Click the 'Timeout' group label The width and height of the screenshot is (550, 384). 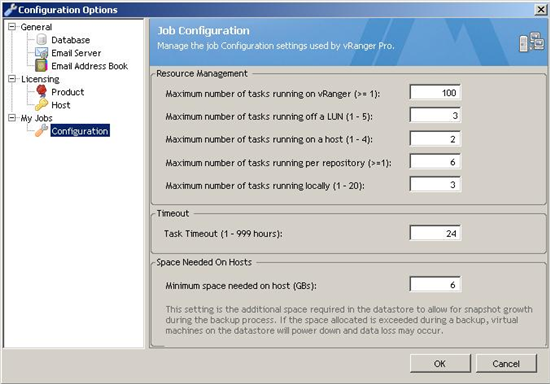173,213
